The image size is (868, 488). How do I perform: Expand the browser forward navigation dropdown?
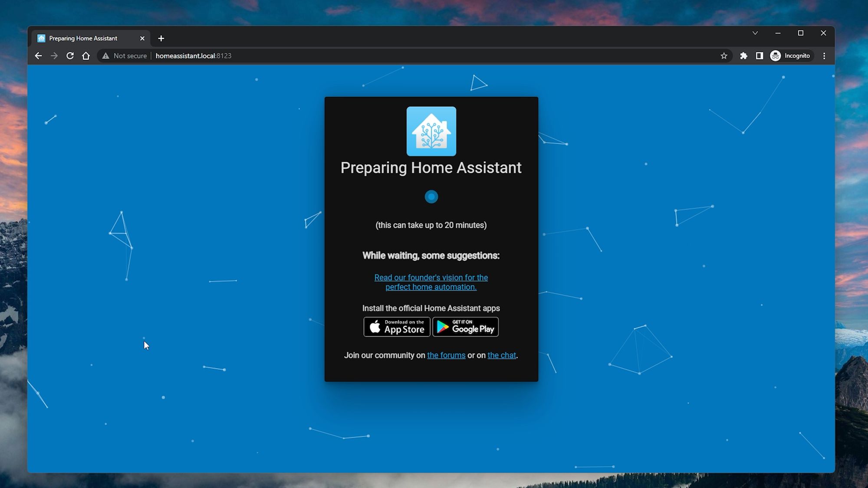pyautogui.click(x=54, y=56)
